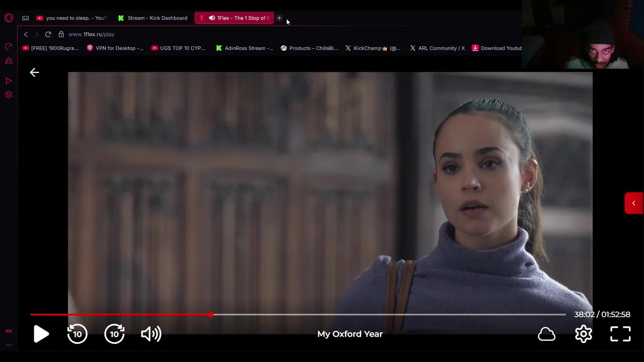The height and width of the screenshot is (362, 644).
Task: View site security lock info
Action: coord(61,34)
